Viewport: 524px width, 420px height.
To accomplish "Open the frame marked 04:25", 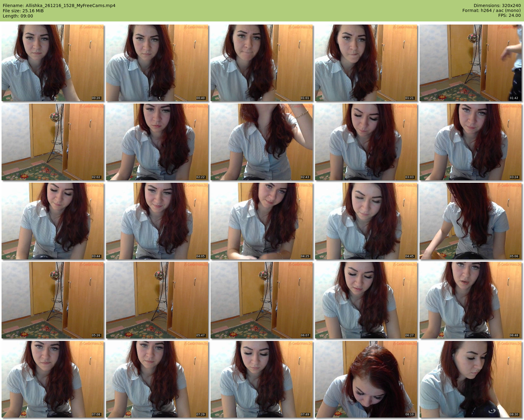I will [x=262, y=221].
